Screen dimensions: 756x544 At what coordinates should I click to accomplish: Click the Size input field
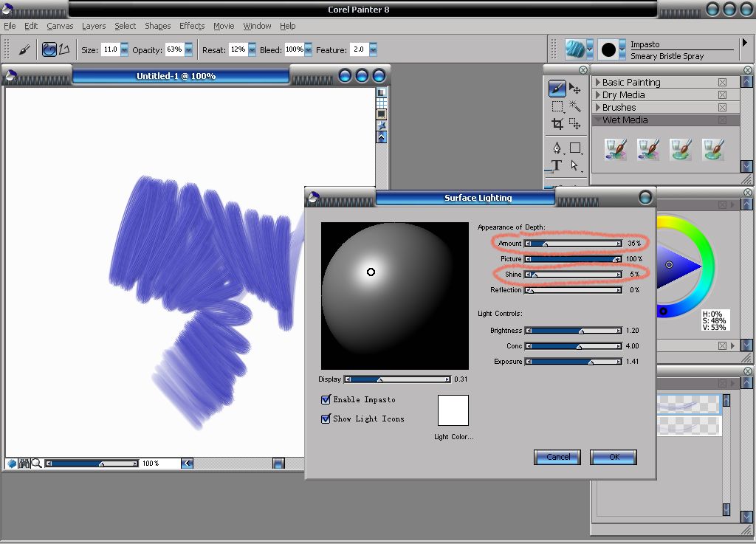[111, 49]
